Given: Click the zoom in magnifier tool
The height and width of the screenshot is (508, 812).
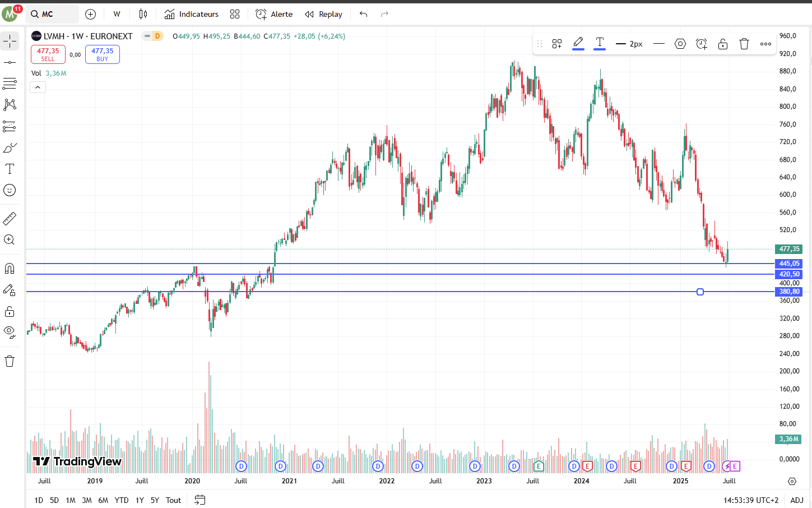Looking at the screenshot, I should click(10, 240).
